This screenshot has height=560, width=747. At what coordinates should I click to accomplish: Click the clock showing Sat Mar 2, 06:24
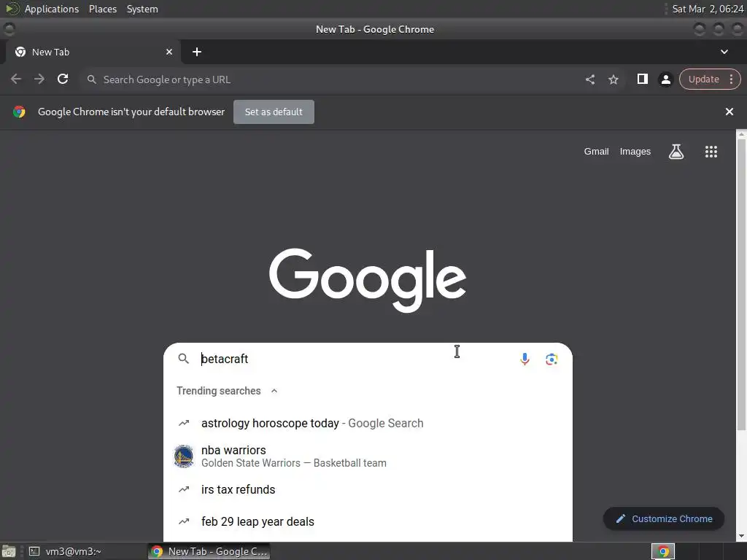click(708, 9)
